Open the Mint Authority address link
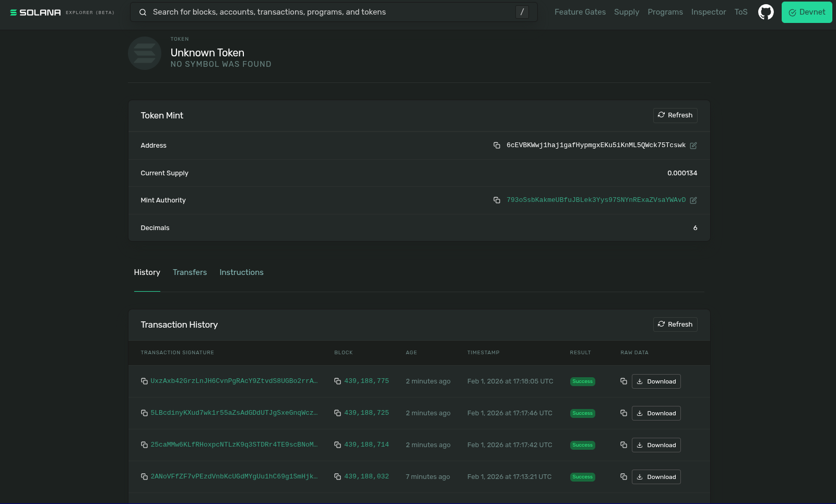 (x=596, y=200)
